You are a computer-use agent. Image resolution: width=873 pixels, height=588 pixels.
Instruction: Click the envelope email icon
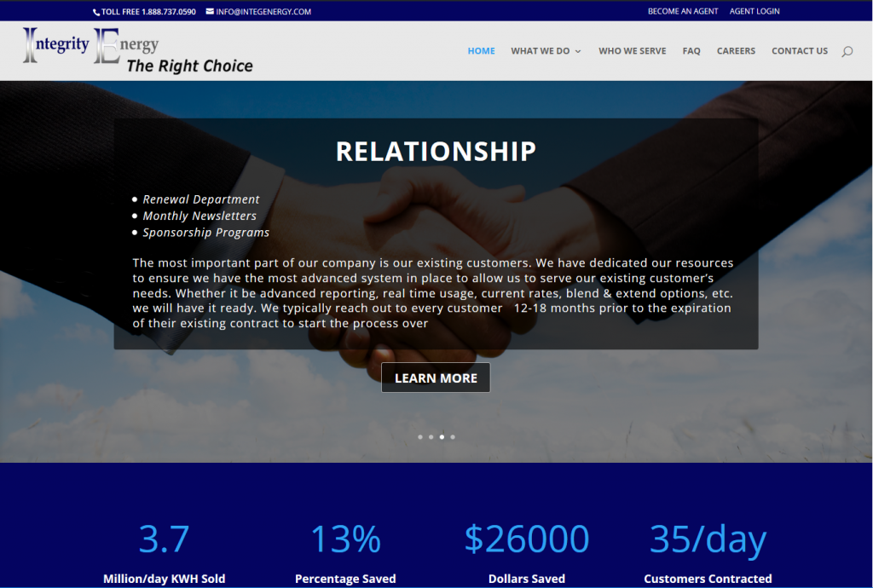coord(210,11)
